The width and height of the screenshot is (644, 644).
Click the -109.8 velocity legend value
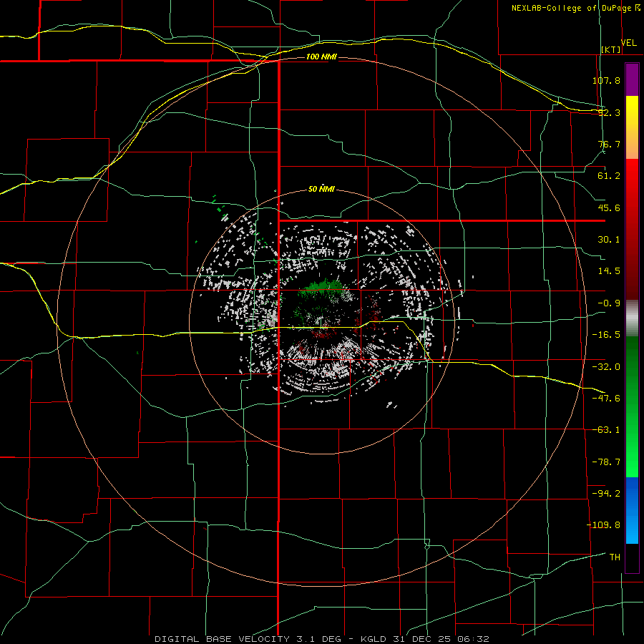pos(603,525)
